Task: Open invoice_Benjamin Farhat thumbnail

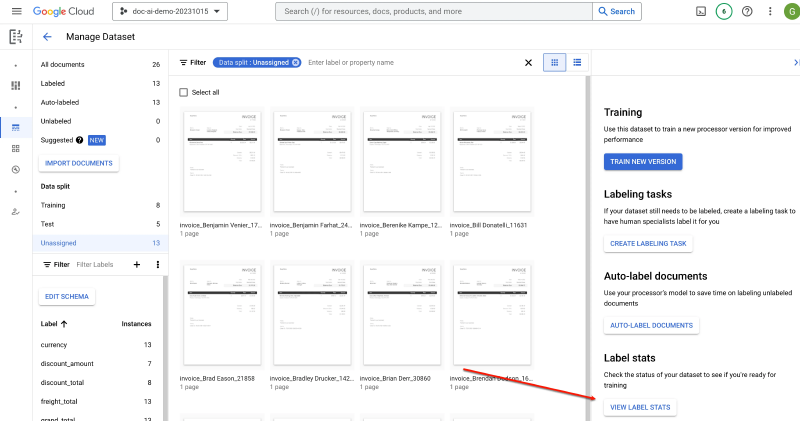Action: coord(312,161)
